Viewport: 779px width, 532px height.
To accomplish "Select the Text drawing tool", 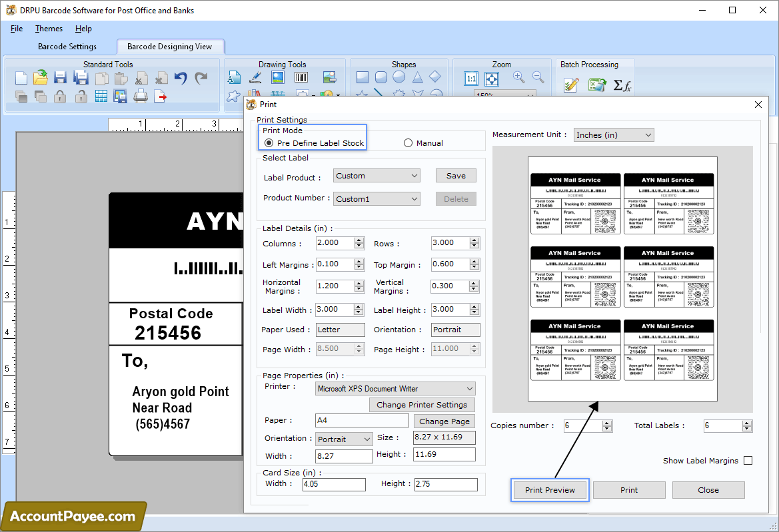I will point(235,78).
